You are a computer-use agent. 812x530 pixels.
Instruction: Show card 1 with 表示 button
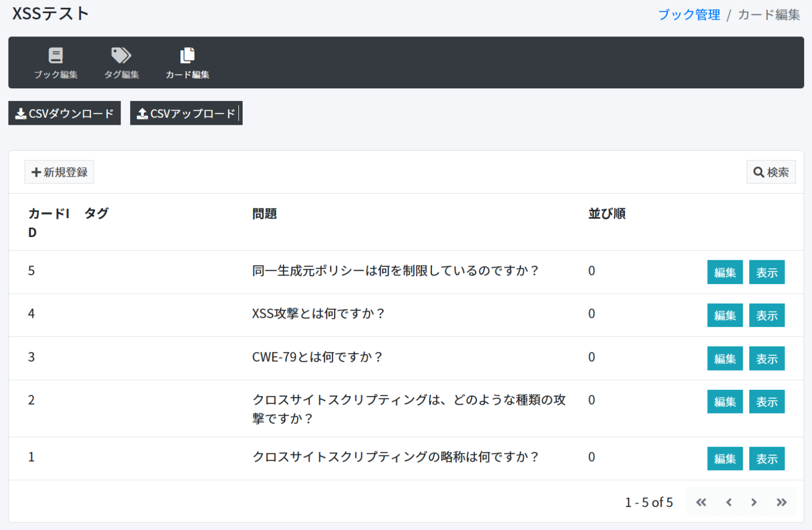pos(767,459)
